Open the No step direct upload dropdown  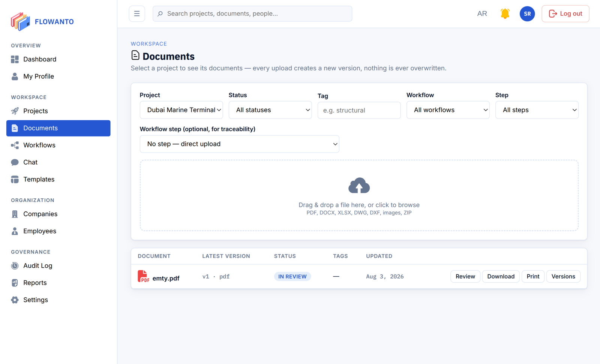[x=240, y=144]
